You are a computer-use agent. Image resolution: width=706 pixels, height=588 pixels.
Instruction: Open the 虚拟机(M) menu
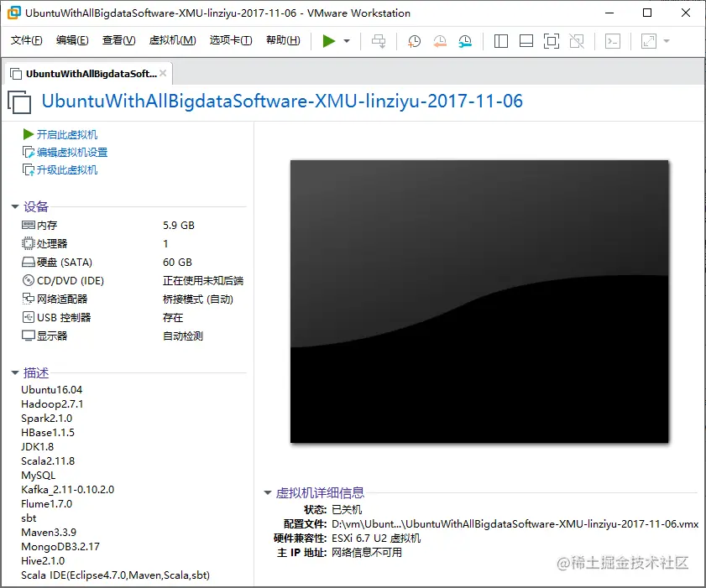(x=172, y=40)
